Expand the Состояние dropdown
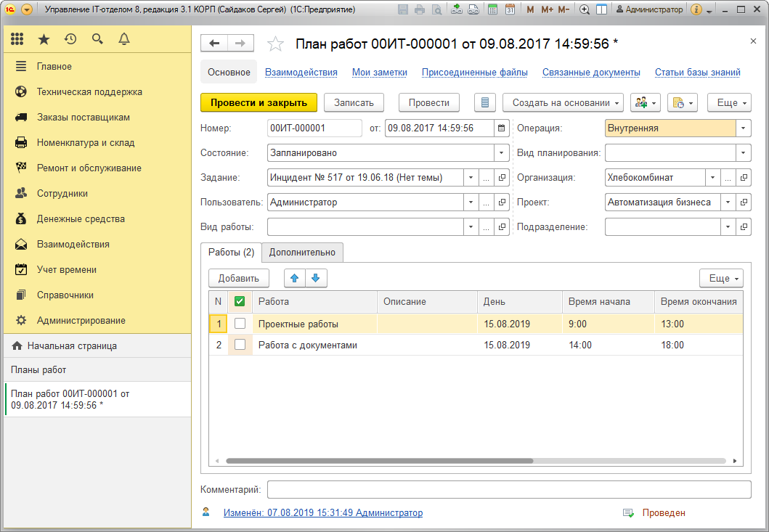This screenshot has width=769, height=532. (501, 152)
